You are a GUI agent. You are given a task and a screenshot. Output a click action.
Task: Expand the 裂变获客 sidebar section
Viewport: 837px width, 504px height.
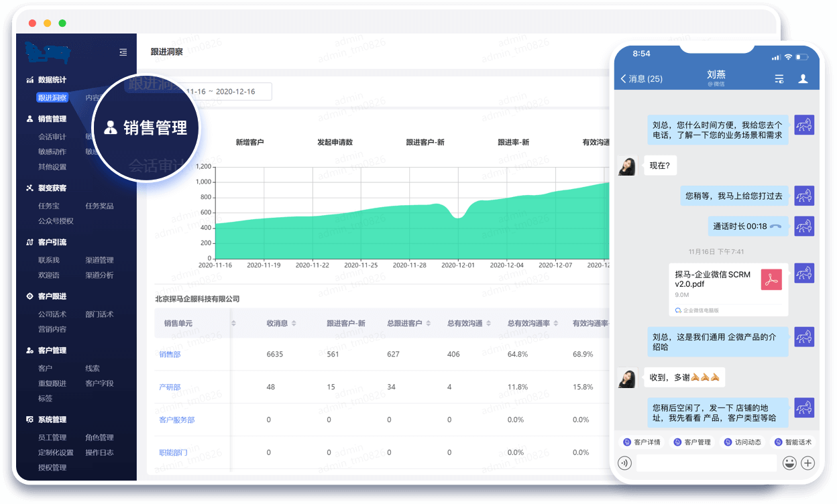point(52,188)
